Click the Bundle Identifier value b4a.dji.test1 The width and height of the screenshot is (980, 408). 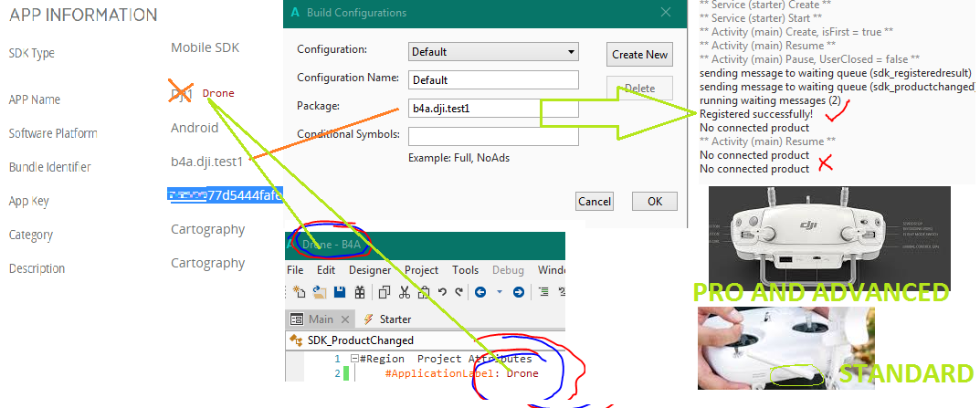(207, 162)
